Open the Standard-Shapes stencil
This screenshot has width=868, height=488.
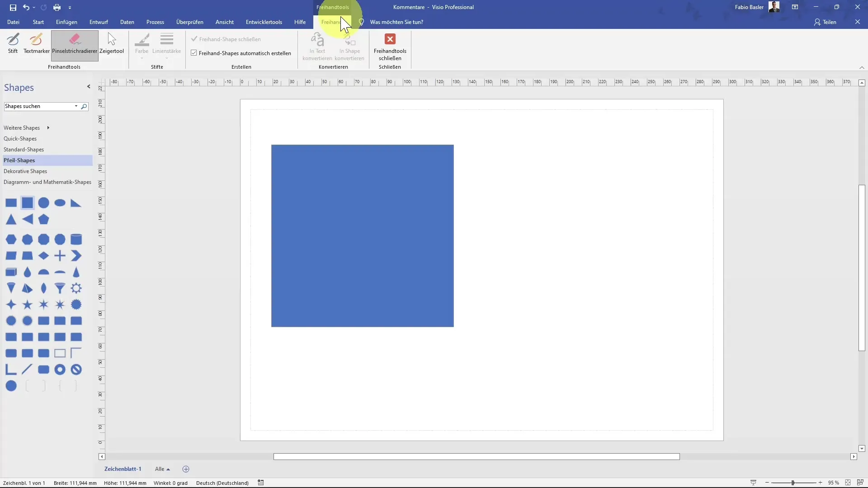pos(24,150)
